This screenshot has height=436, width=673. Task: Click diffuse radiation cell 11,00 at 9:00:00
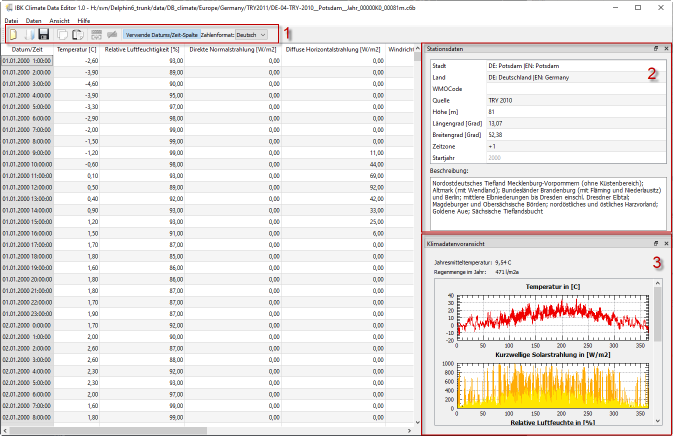[333, 153]
